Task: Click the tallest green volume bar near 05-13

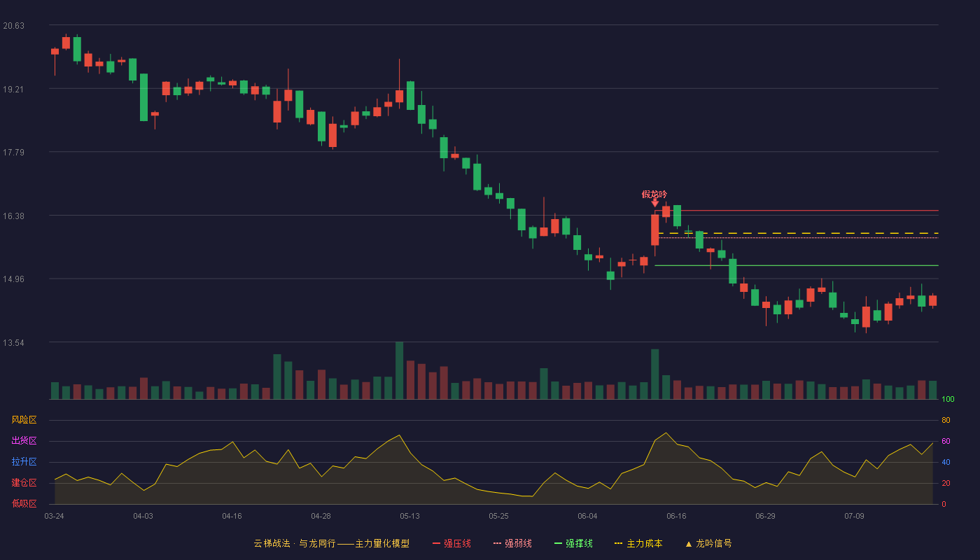Action: click(399, 370)
